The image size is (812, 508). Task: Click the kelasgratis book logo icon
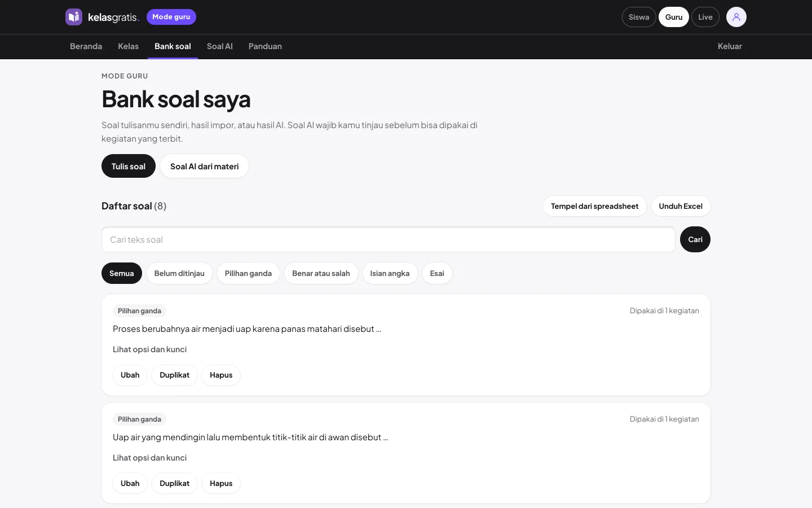tap(74, 17)
